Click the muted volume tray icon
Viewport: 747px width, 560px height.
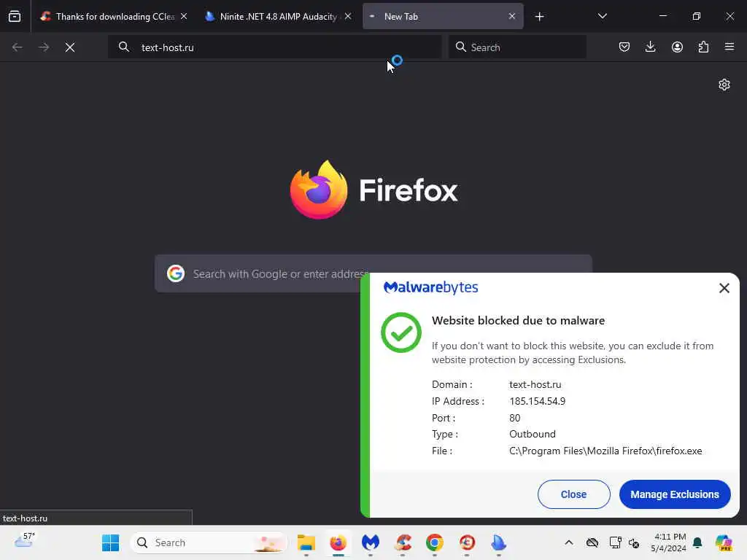point(634,542)
